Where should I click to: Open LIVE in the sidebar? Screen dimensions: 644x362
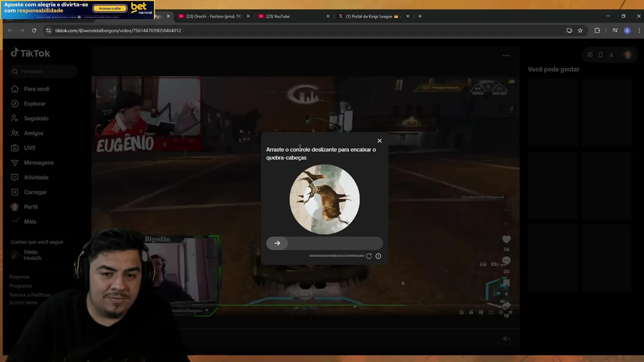coord(23,148)
